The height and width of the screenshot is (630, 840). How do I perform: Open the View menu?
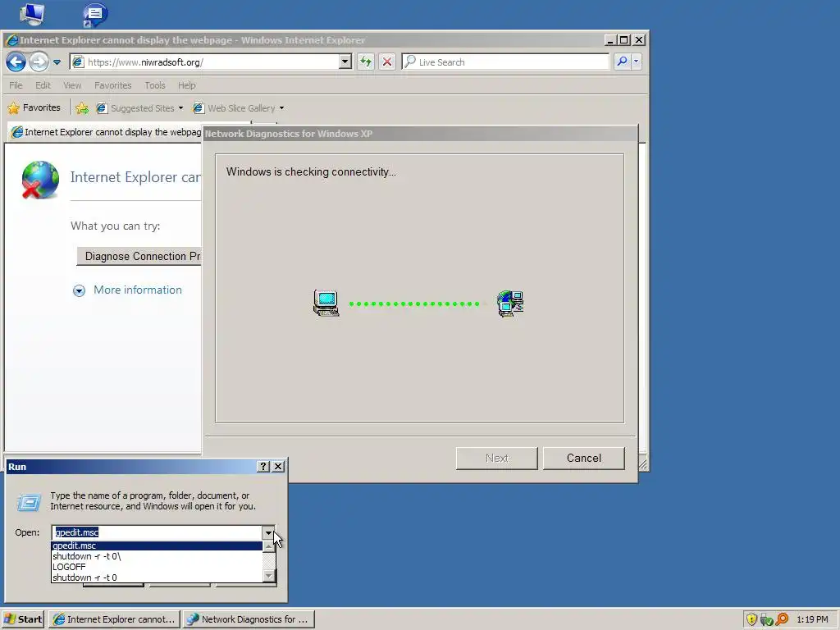click(x=72, y=85)
